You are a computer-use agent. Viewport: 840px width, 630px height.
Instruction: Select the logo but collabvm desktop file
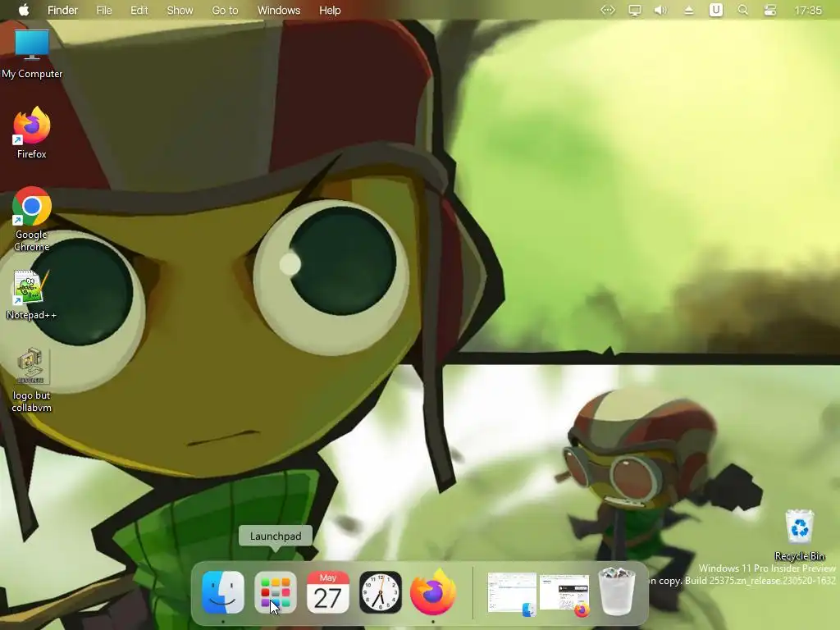32,381
